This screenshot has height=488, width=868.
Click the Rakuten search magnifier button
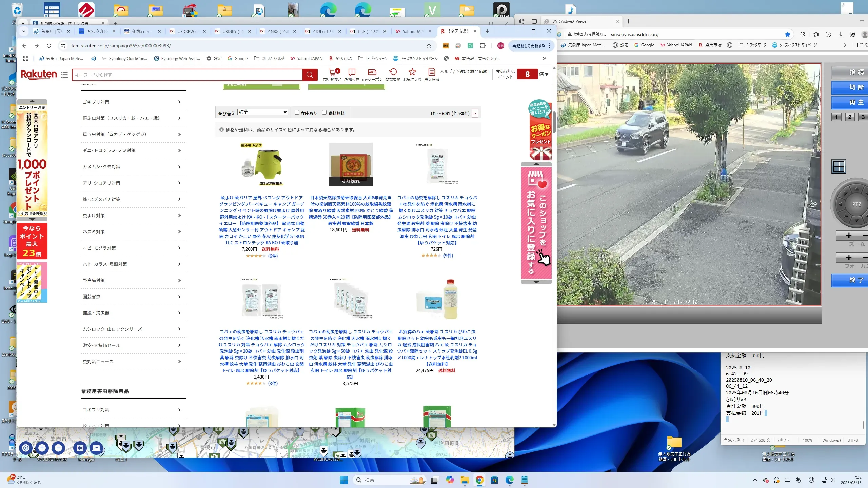click(310, 75)
